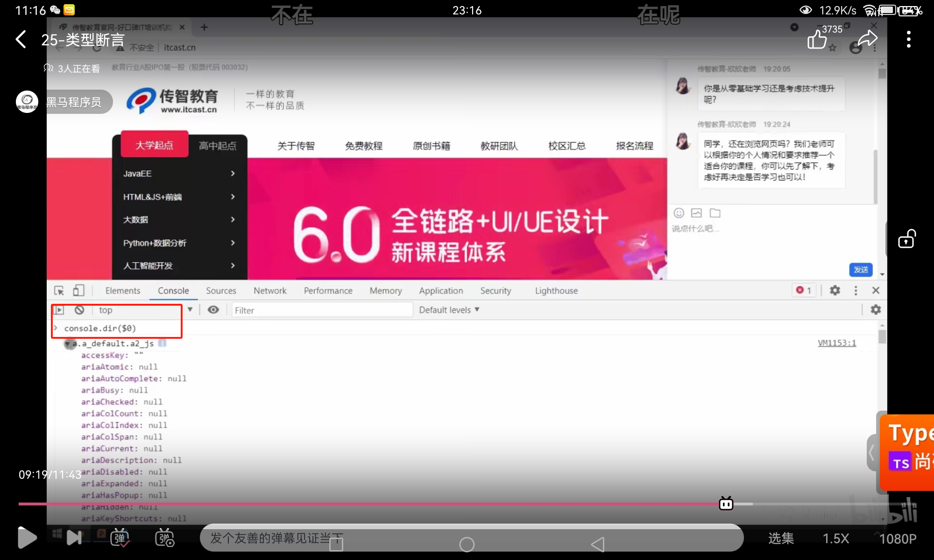
Task: Tap the back arrow beside video title
Action: [21, 40]
